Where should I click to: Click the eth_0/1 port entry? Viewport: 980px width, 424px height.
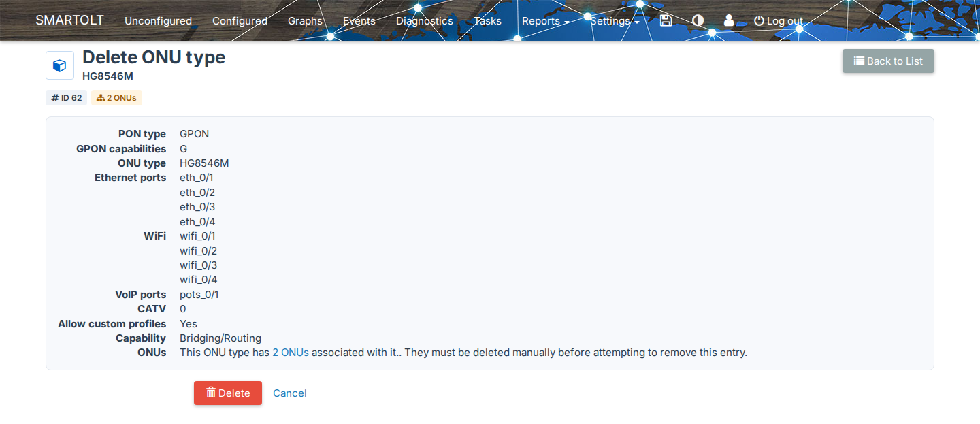197,178
